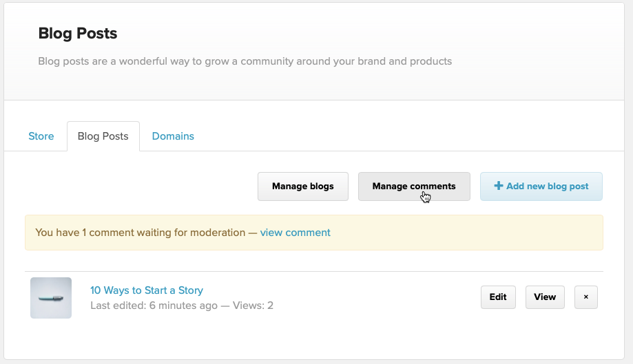This screenshot has width=633, height=364.
Task: Open the 10 Ways to Start a Story post
Action: (x=147, y=290)
